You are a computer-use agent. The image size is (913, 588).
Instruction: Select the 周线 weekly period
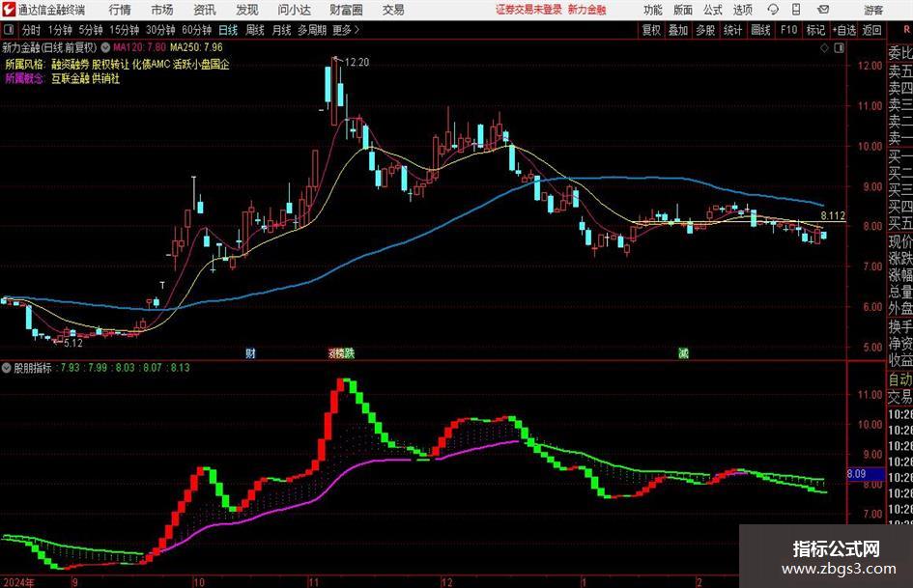[255, 30]
